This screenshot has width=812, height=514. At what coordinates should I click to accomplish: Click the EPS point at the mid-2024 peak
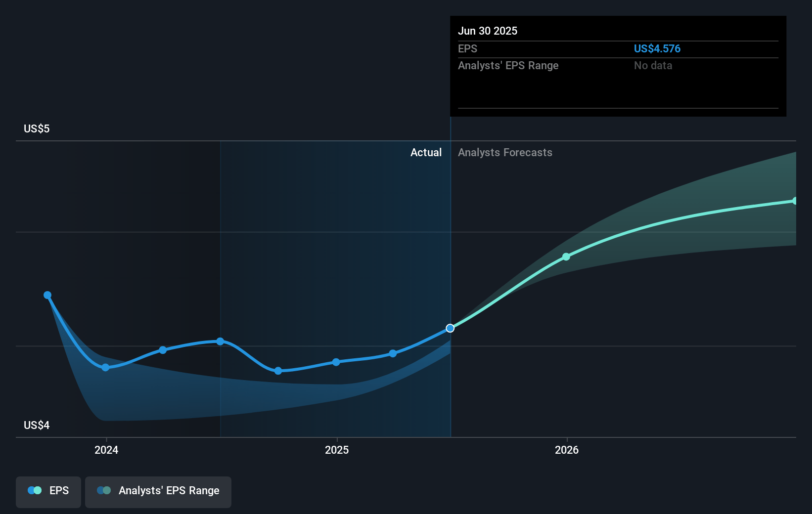[220, 341]
